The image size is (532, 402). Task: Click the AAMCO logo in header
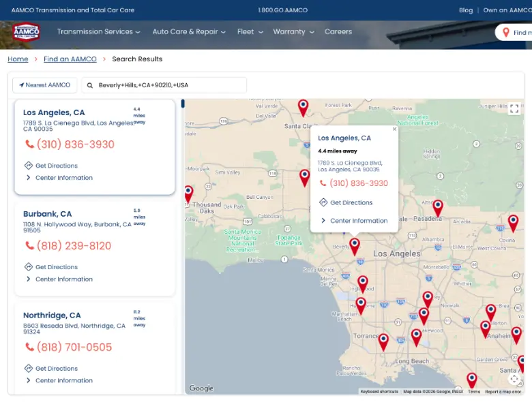[x=26, y=33]
